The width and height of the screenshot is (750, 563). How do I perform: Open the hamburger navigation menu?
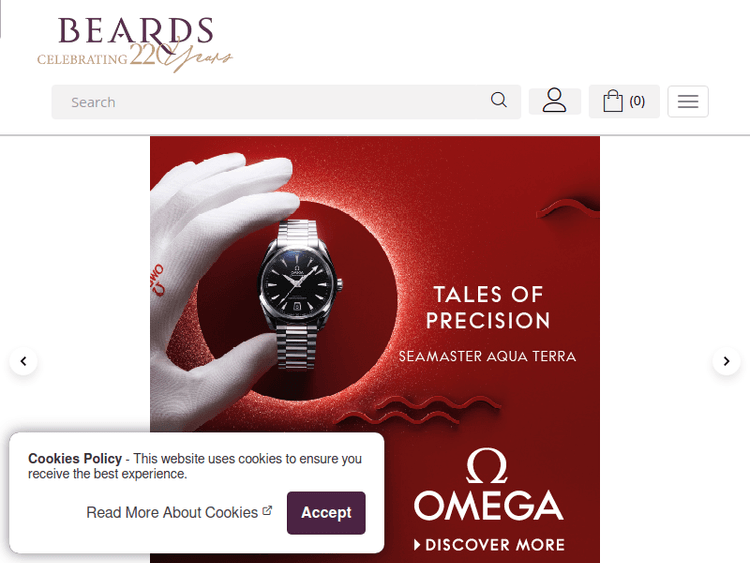coord(688,101)
